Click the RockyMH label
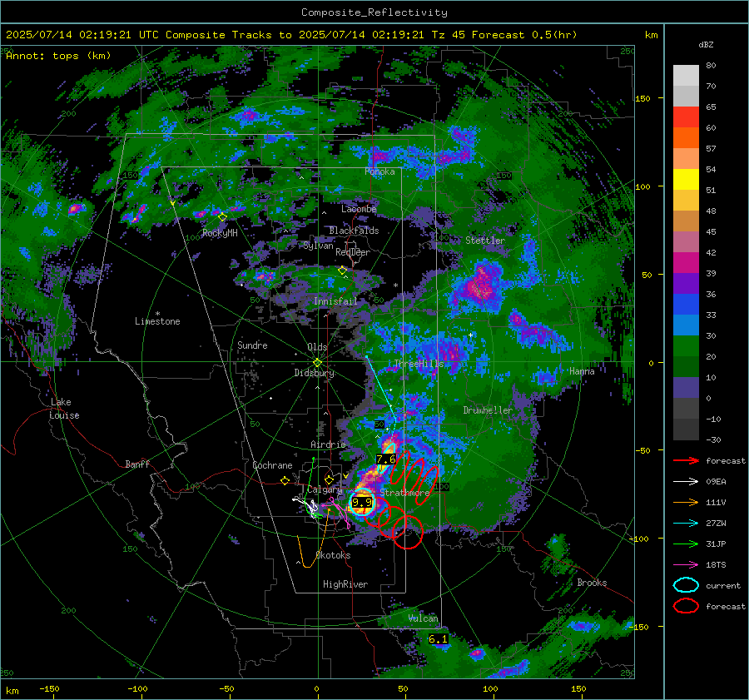The image size is (749, 700). 220,233
